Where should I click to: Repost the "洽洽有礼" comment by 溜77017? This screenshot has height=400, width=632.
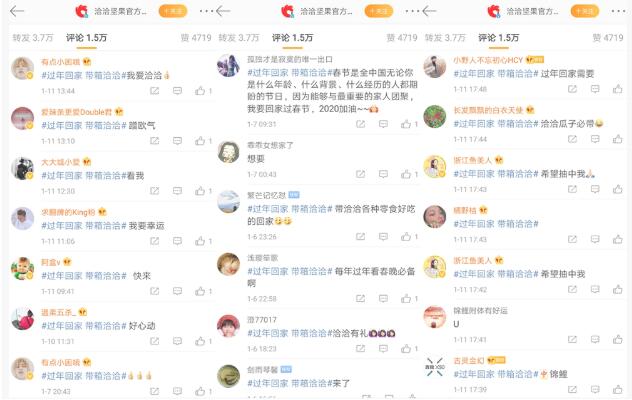(x=360, y=348)
